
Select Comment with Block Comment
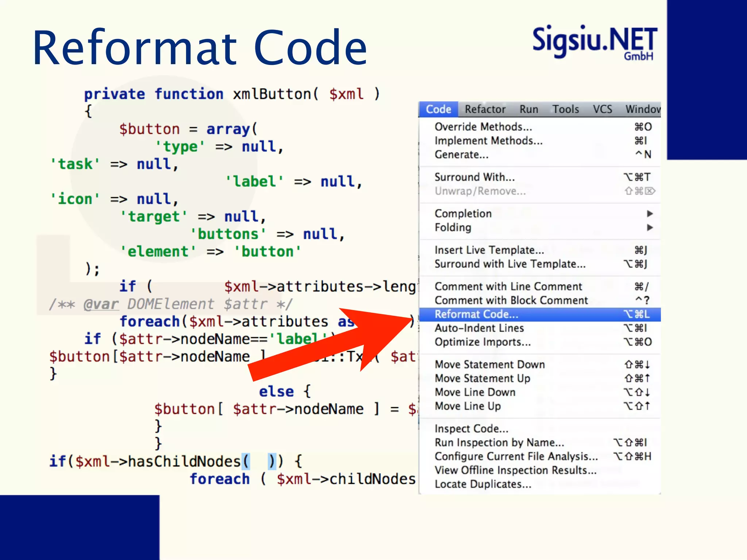coord(540,300)
